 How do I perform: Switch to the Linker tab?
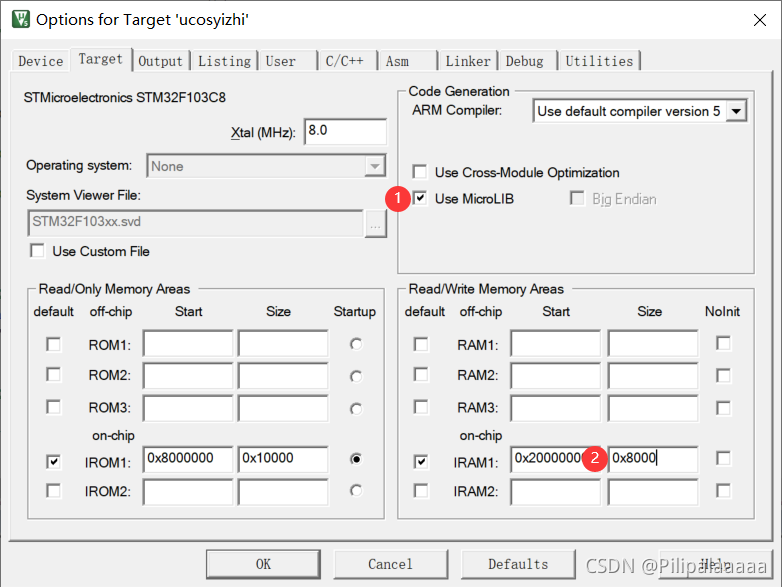pos(468,61)
